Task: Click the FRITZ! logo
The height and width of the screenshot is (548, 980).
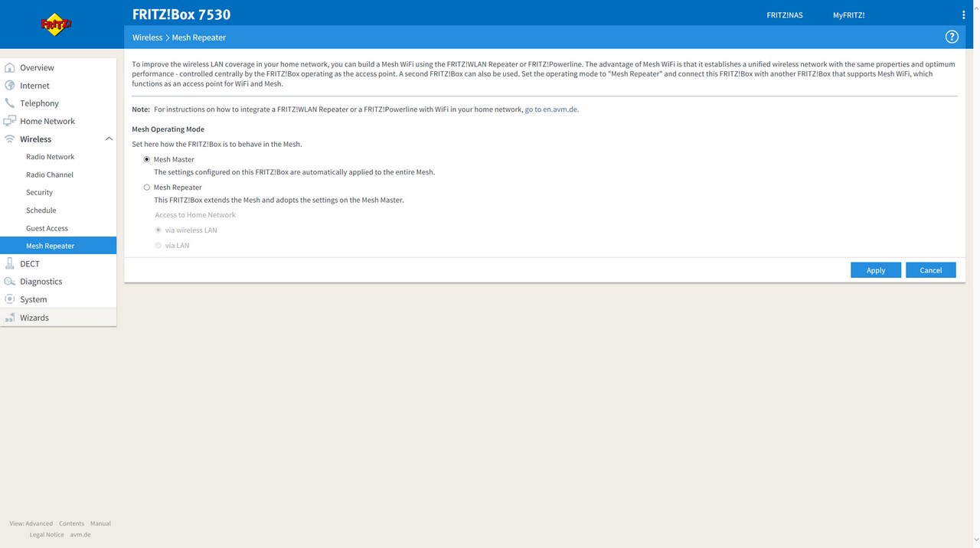Action: pos(56,24)
